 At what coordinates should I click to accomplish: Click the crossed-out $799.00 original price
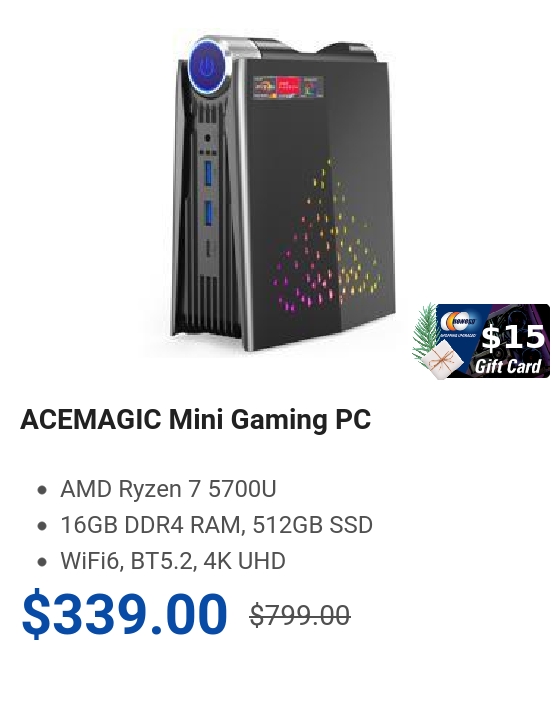tap(300, 615)
